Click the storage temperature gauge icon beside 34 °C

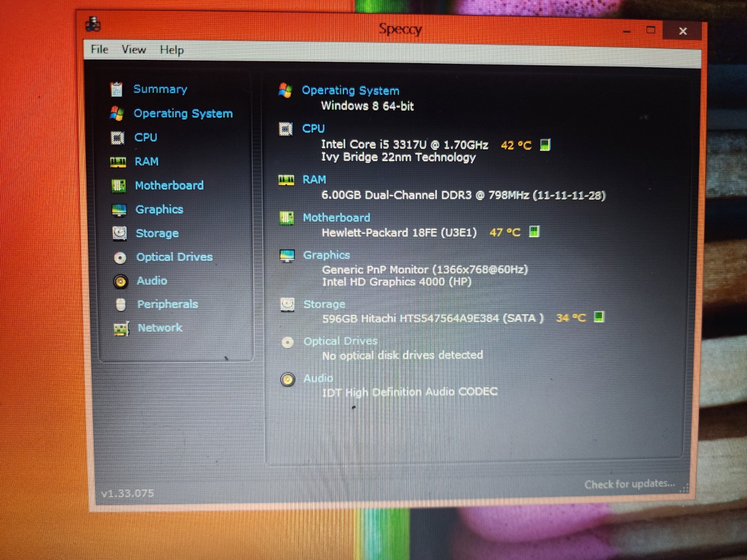pos(599,317)
